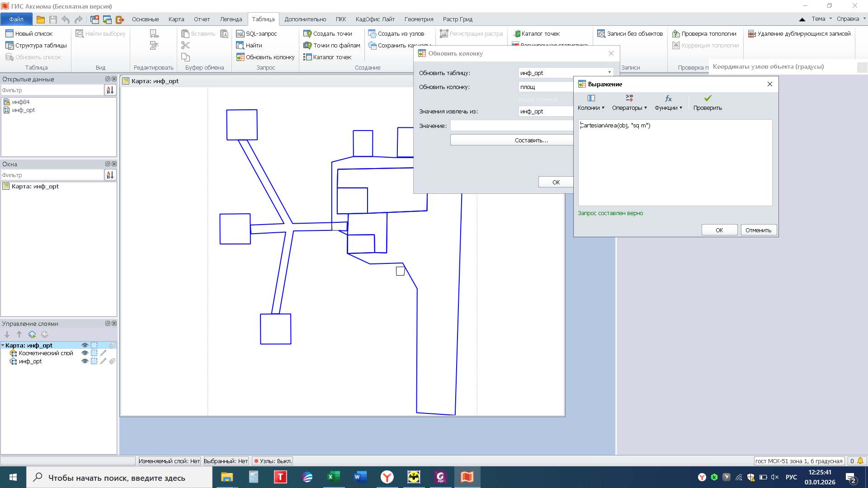Toggle selectable box for инф_opt layer
868x488 pixels.
(94, 361)
